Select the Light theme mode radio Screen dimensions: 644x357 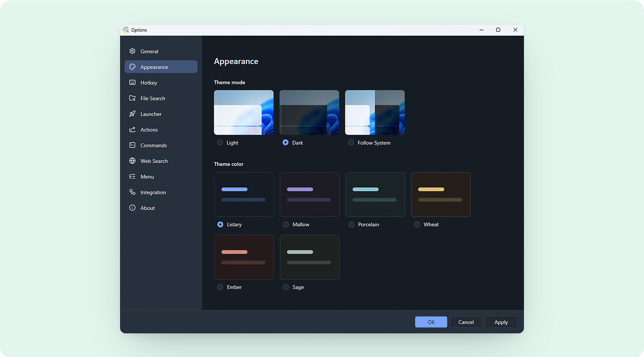pos(220,143)
